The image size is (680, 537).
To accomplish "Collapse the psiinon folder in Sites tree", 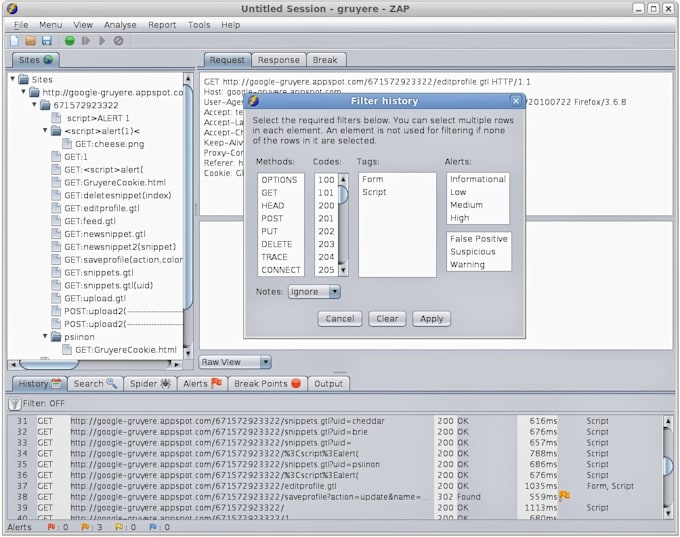I will (x=46, y=337).
